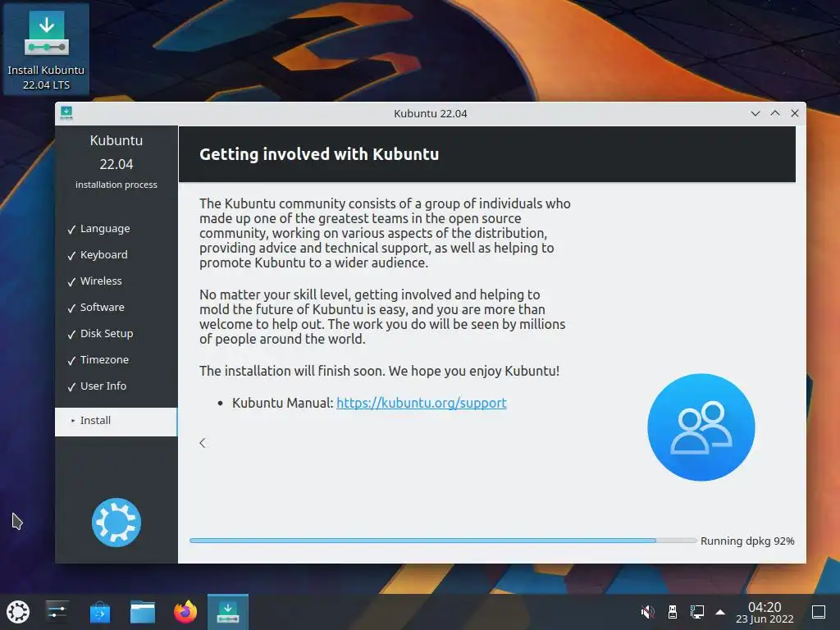Launch Discover software center from taskbar
The image size is (840, 630).
99,612
